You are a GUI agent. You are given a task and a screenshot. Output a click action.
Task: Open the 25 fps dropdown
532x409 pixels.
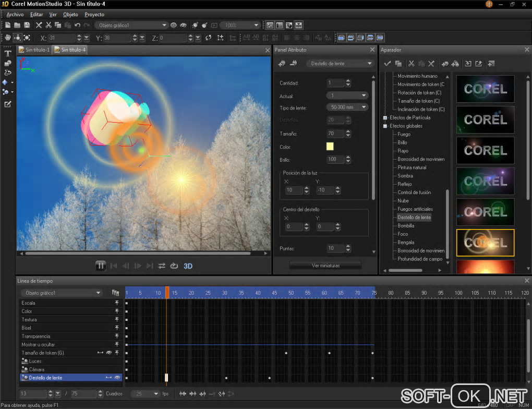coord(145,394)
